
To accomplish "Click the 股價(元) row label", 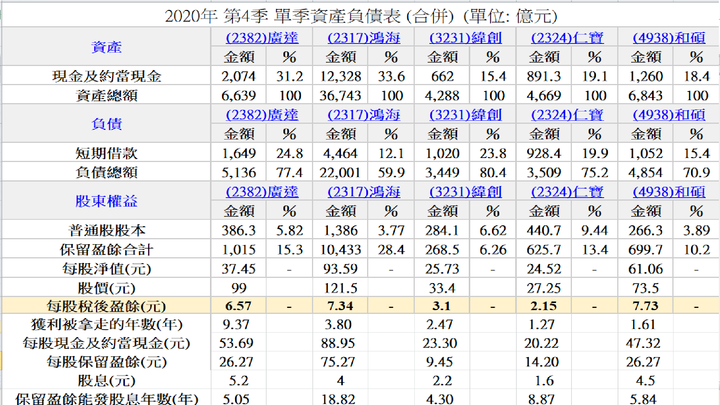I will pyautogui.click(x=107, y=288).
